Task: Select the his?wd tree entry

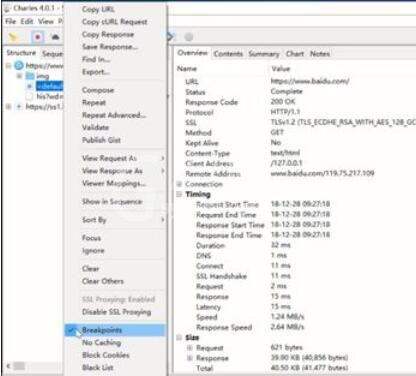Action: 49,96
